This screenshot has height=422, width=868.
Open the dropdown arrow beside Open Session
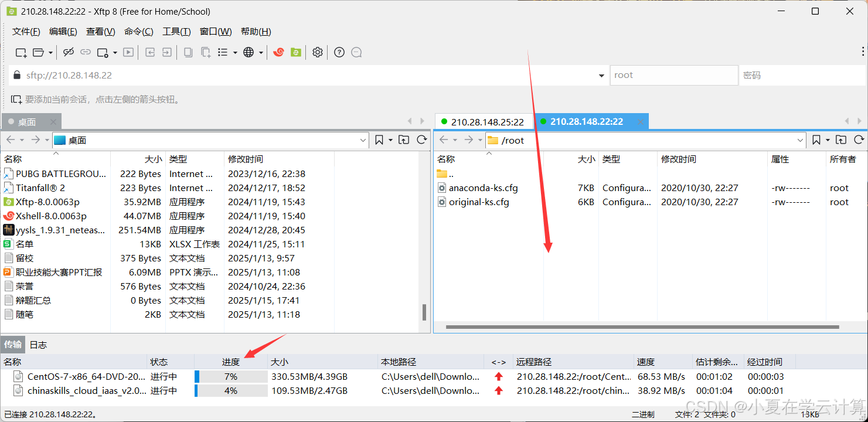point(50,52)
